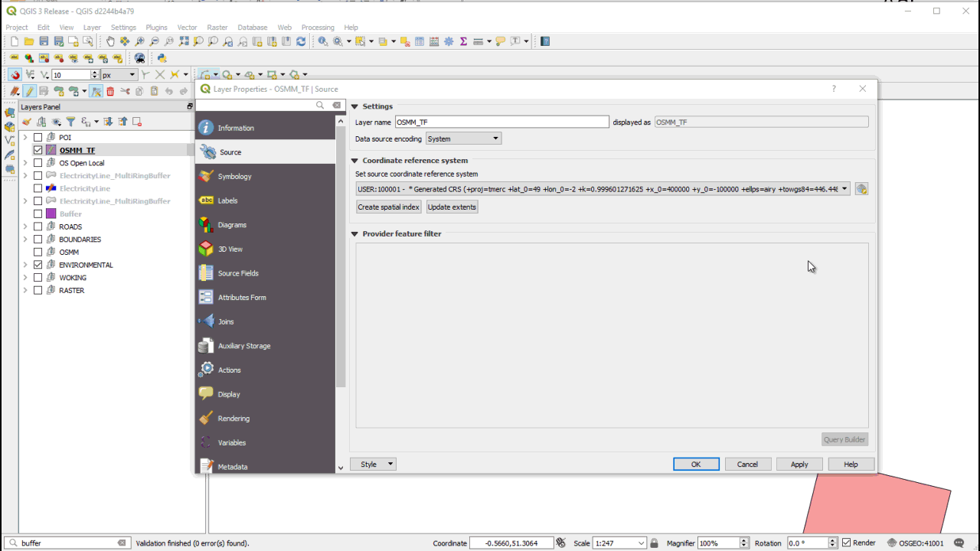Open the Joins tab
This screenshot has width=980, height=551.
(265, 321)
